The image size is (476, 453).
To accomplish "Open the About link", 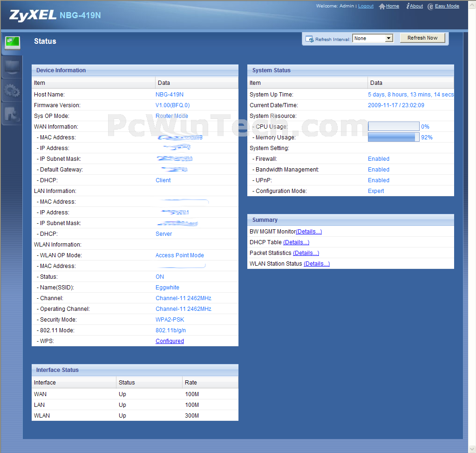I will (416, 6).
